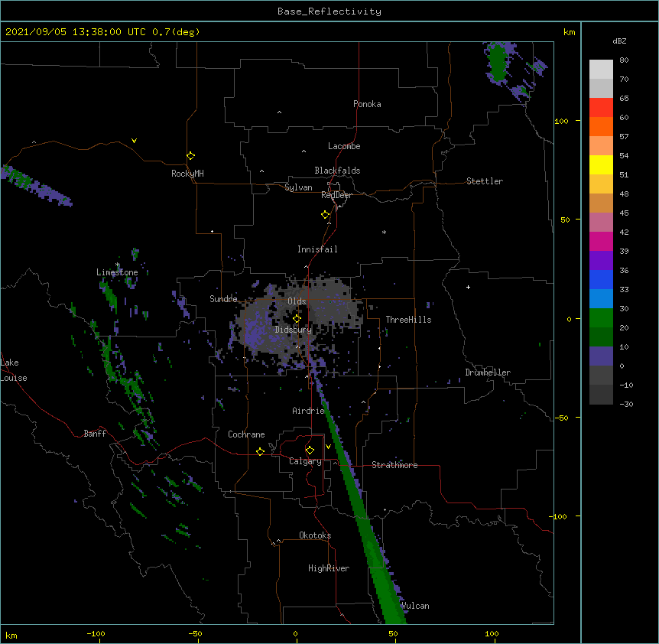The image size is (659, 644).
Task: Click the Sundre town label
Action: point(223,299)
